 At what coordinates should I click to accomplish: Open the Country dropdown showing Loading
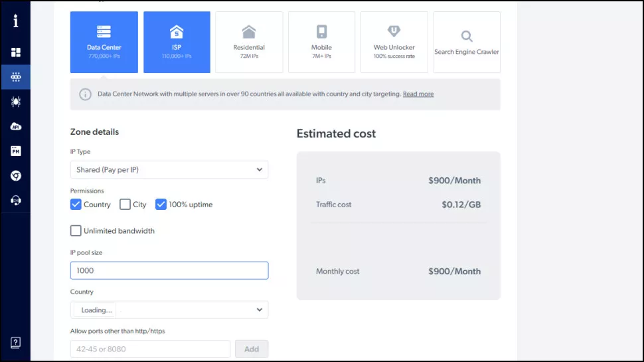click(x=169, y=310)
